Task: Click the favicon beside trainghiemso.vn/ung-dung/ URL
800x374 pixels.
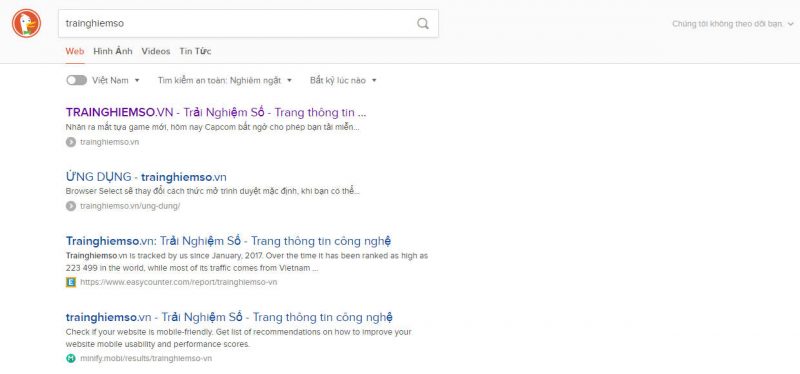Action: (71, 206)
